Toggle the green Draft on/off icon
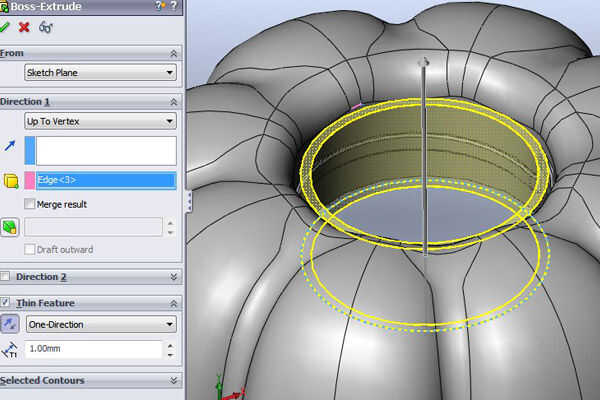This screenshot has height=400, width=600. coord(10,227)
